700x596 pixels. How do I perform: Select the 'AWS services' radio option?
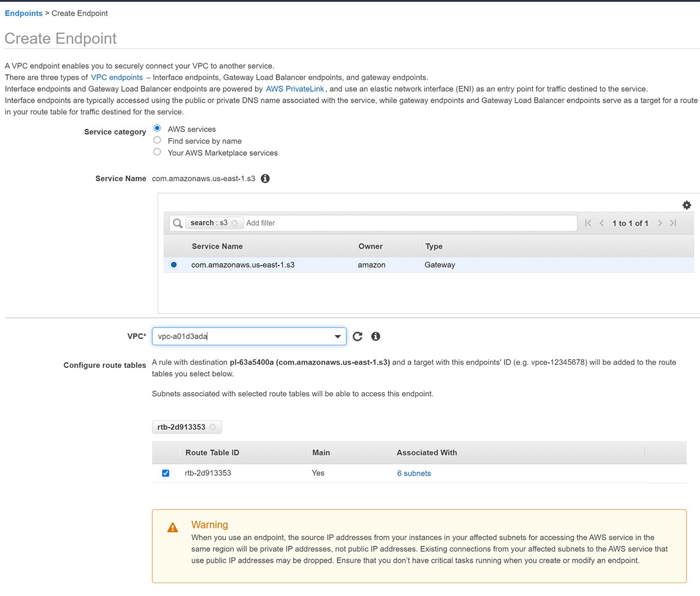(157, 128)
